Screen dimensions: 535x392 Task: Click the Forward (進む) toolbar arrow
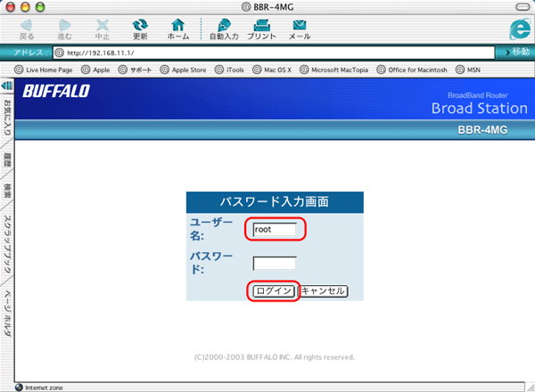click(64, 25)
